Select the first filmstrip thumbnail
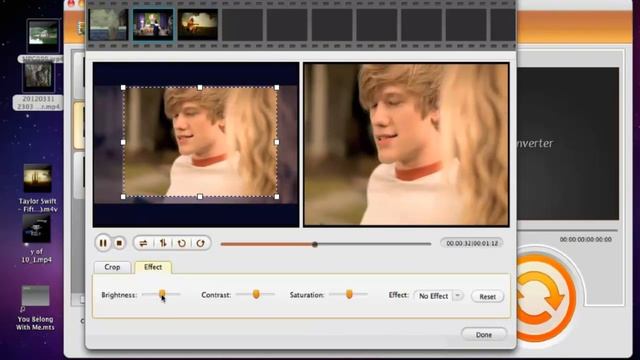 tap(109, 25)
